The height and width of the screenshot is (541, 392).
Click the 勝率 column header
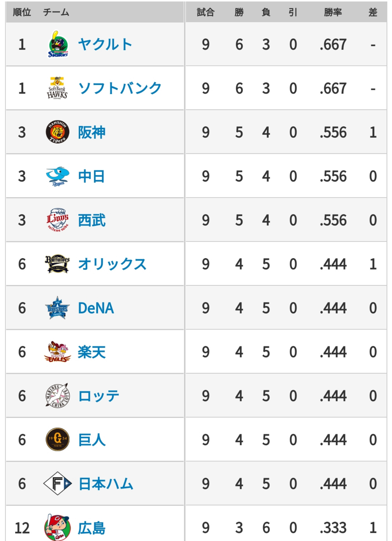pos(333,12)
